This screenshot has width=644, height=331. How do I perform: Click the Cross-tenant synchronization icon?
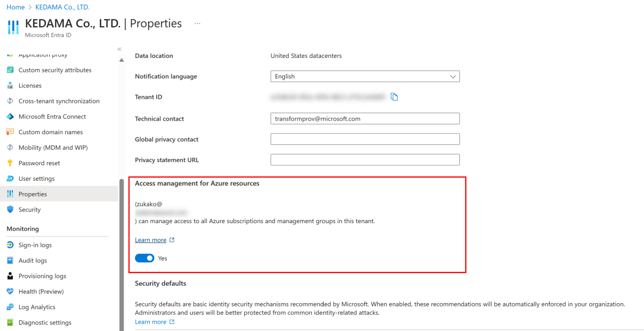(10, 101)
